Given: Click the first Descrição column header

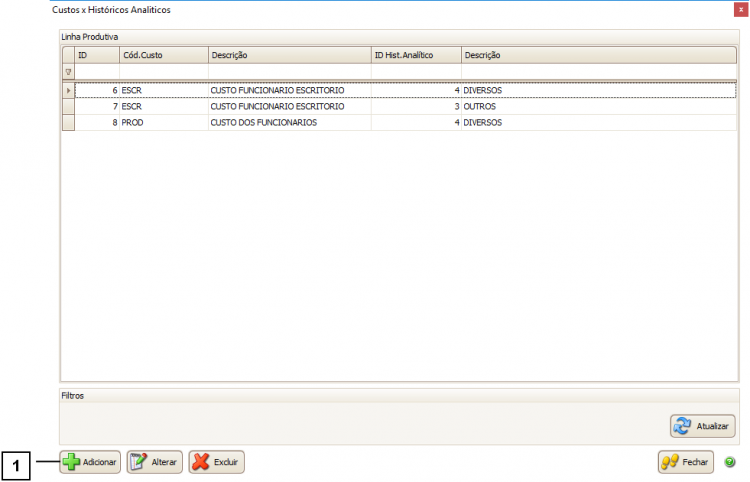Looking at the screenshot, I should 289,55.
